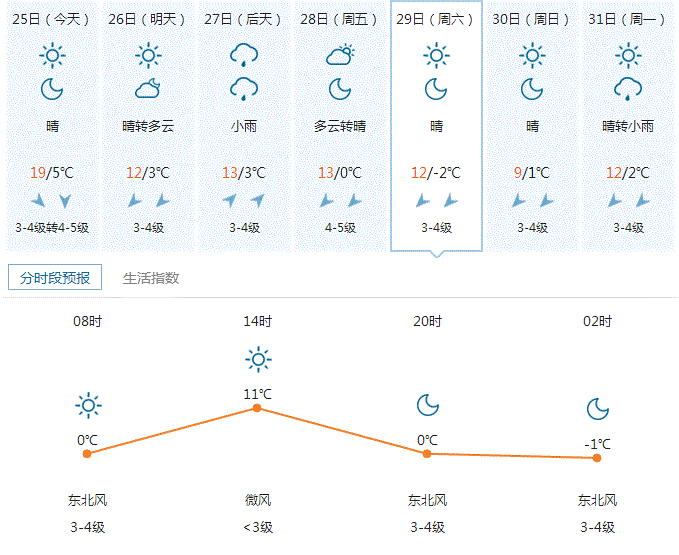Select the 25日（今天）day header
The image size is (679, 555).
52,19
